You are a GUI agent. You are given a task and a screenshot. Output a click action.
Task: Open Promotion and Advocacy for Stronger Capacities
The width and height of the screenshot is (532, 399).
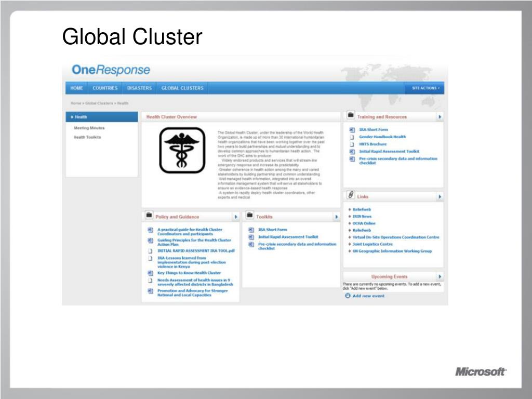point(192,293)
